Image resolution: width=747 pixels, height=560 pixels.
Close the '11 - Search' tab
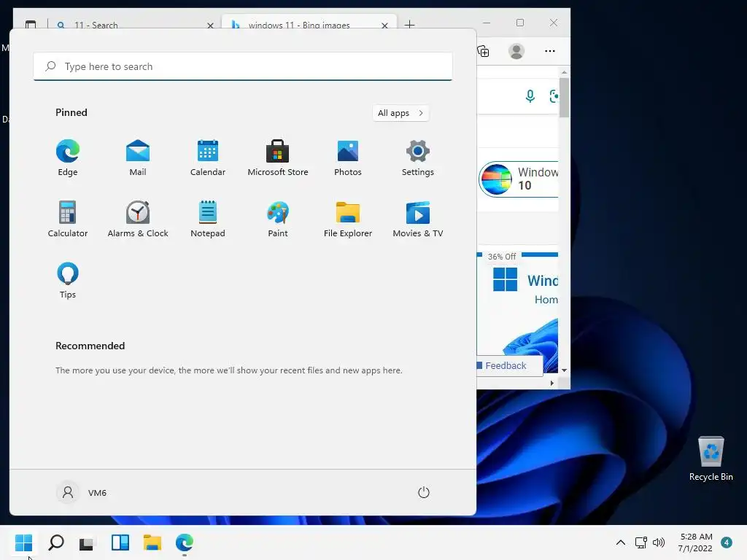pos(210,26)
